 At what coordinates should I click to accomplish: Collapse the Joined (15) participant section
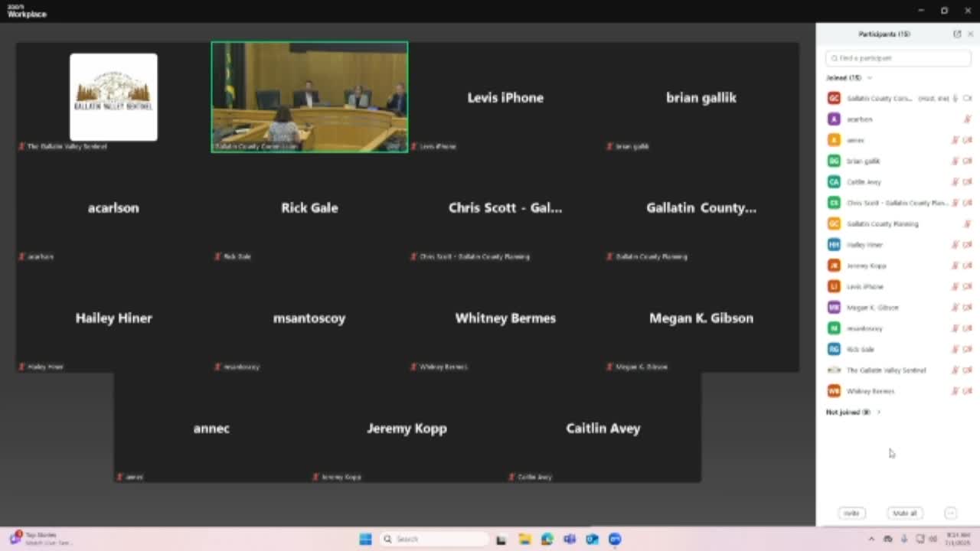click(869, 78)
